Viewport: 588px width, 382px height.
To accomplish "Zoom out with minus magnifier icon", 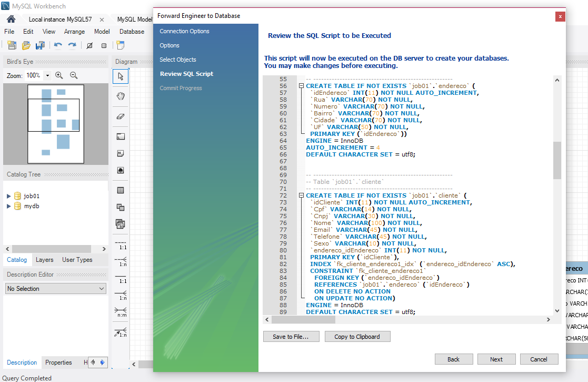I will pos(74,75).
